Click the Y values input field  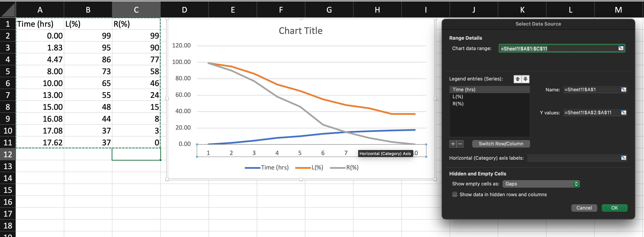coord(591,113)
